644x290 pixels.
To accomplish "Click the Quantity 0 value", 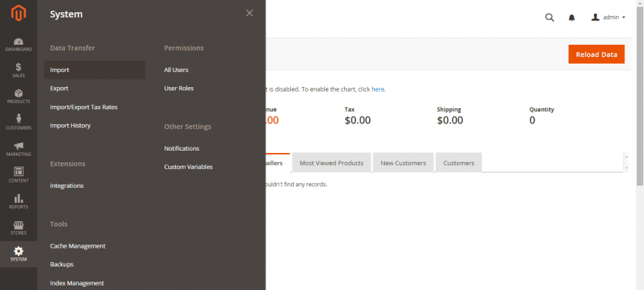I will coord(533,120).
